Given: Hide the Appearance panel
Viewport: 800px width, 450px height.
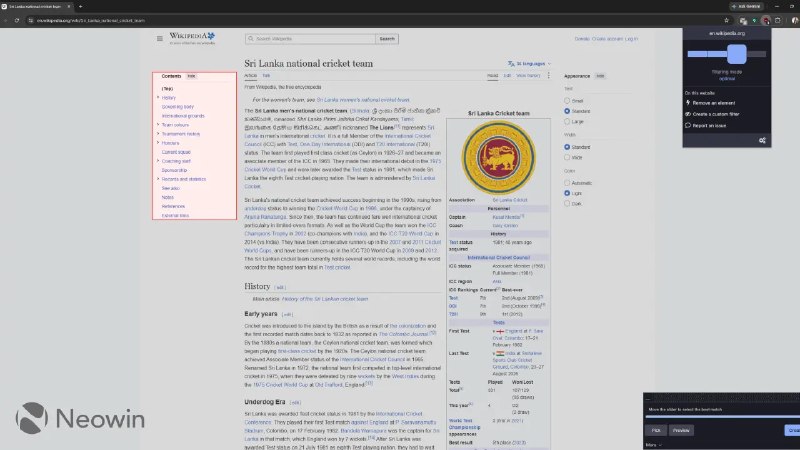Looking at the screenshot, I should pos(600,76).
